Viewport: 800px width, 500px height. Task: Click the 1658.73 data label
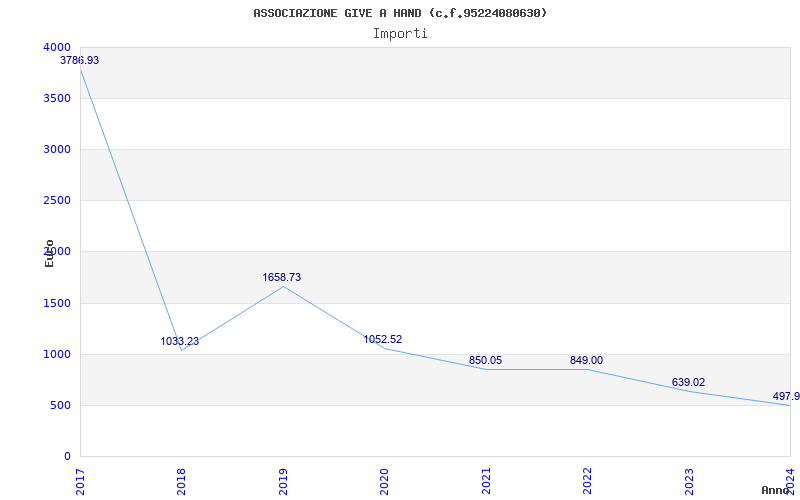pos(282,277)
